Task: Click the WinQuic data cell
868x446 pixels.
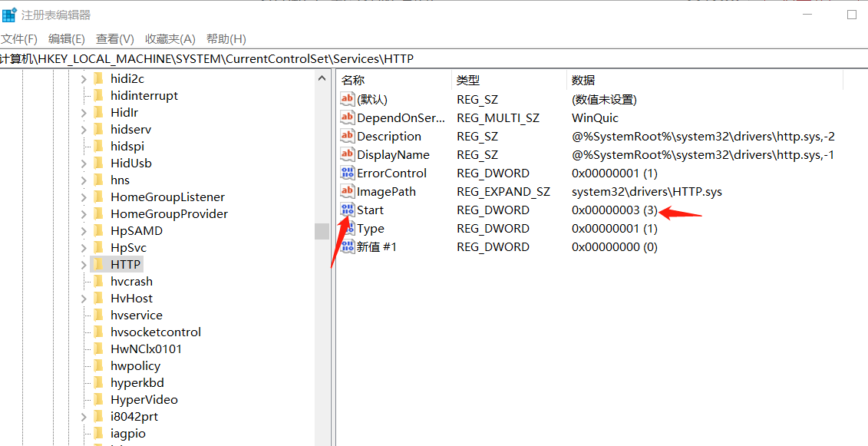Action: (595, 118)
